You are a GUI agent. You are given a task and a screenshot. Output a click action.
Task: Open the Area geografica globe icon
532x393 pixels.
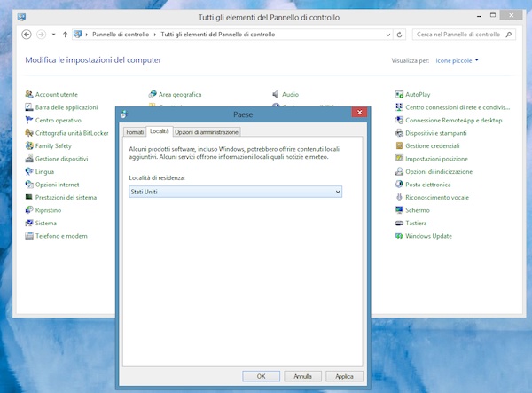tap(153, 94)
